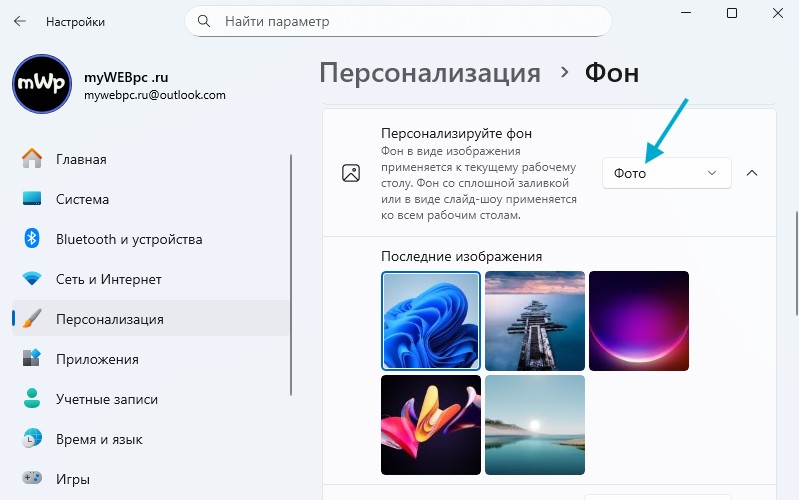Open Сеть и Интернет section

click(x=151, y=279)
